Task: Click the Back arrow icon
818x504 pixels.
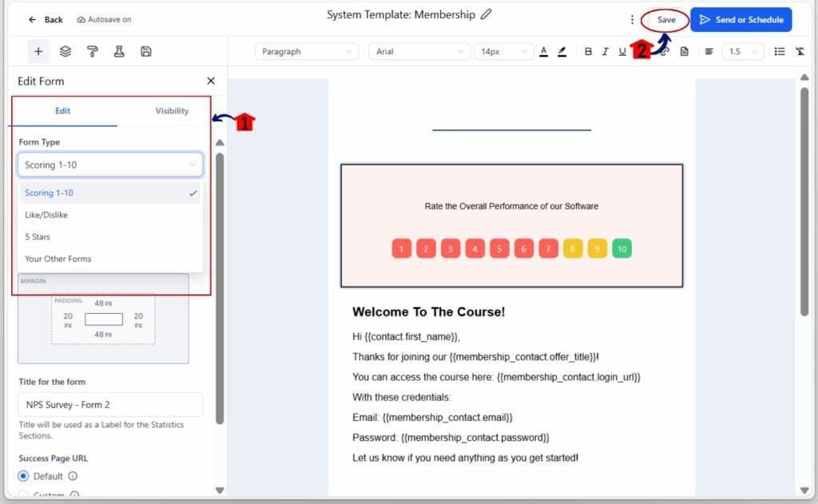Action: 32,19
